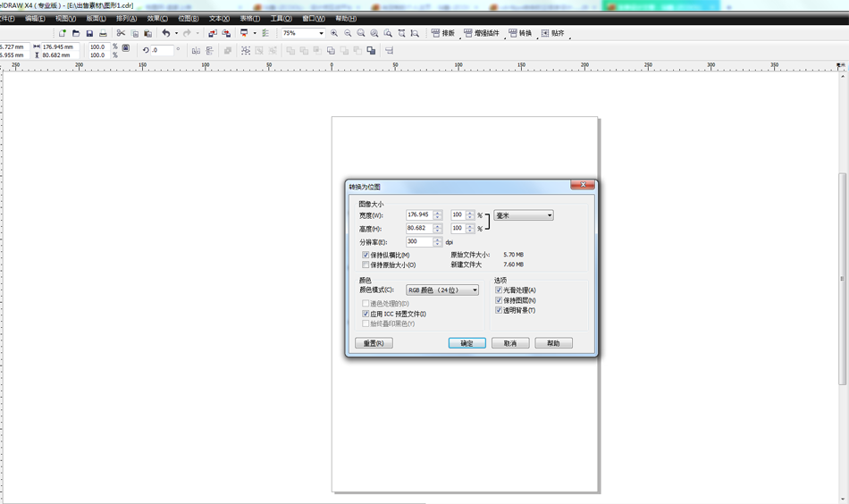Screen dimensions: 849x504
Task: Uncheck 保持纵横比 (maintain aspect ratio)
Action: point(366,256)
